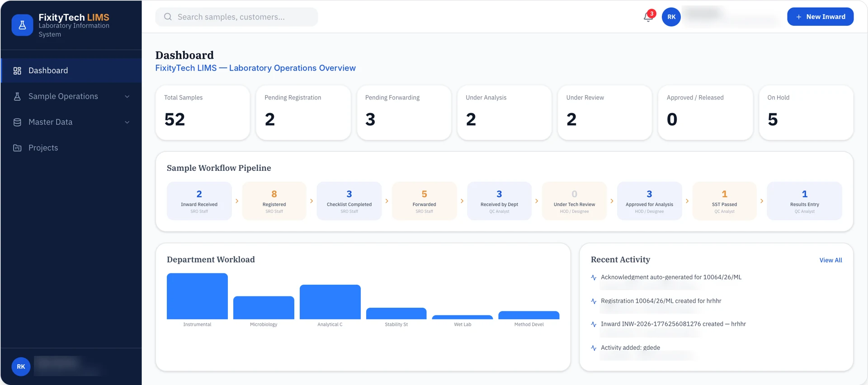Click the Dashboard grid icon
Screen dimensions: 868x385
[x=17, y=70]
